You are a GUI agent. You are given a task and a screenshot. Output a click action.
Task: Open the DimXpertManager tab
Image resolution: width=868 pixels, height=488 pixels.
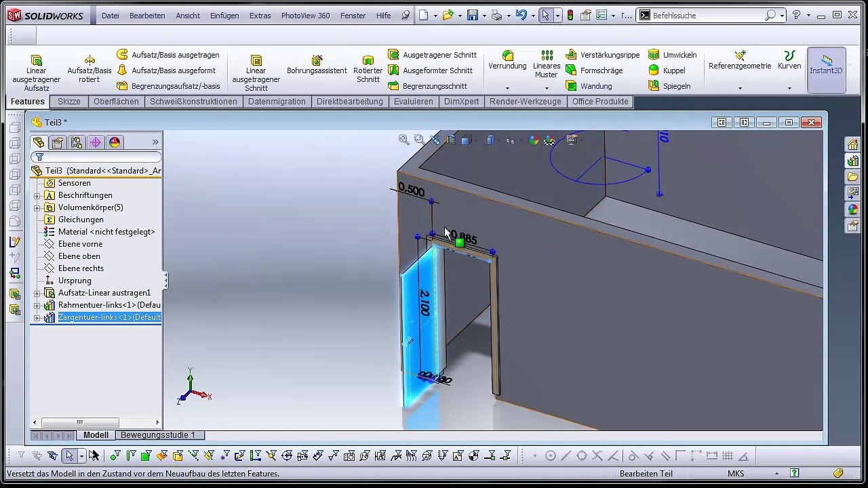[x=96, y=142]
